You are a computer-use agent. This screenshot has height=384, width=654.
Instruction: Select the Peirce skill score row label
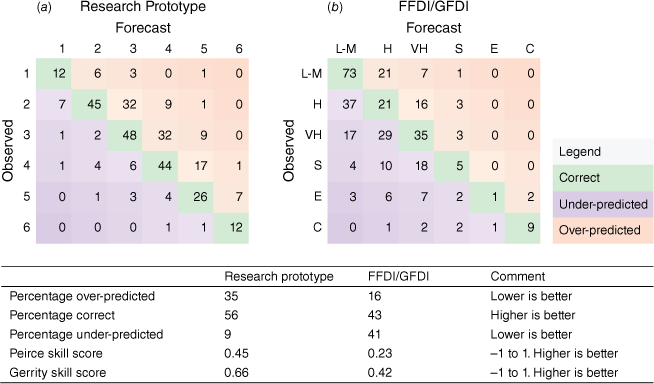point(56,354)
